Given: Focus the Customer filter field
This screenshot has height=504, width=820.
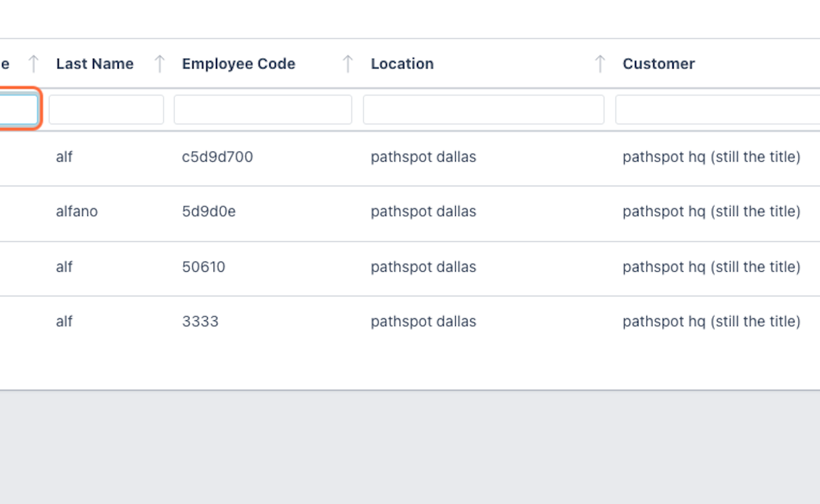Looking at the screenshot, I should click(x=717, y=109).
